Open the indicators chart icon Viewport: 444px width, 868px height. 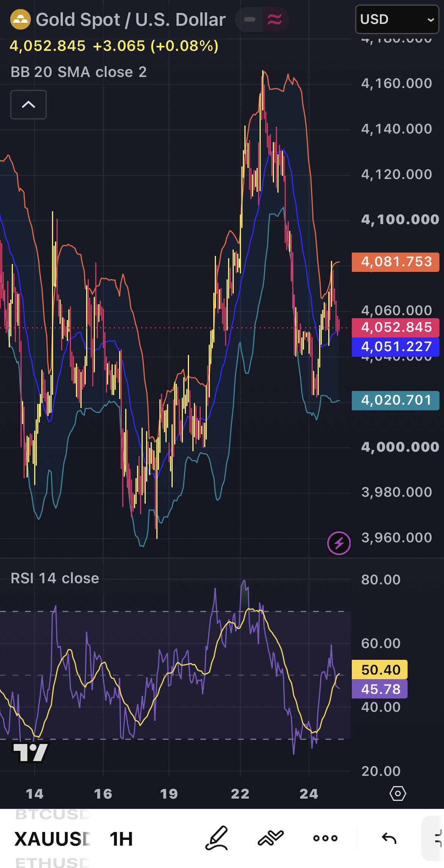pyautogui.click(x=271, y=838)
